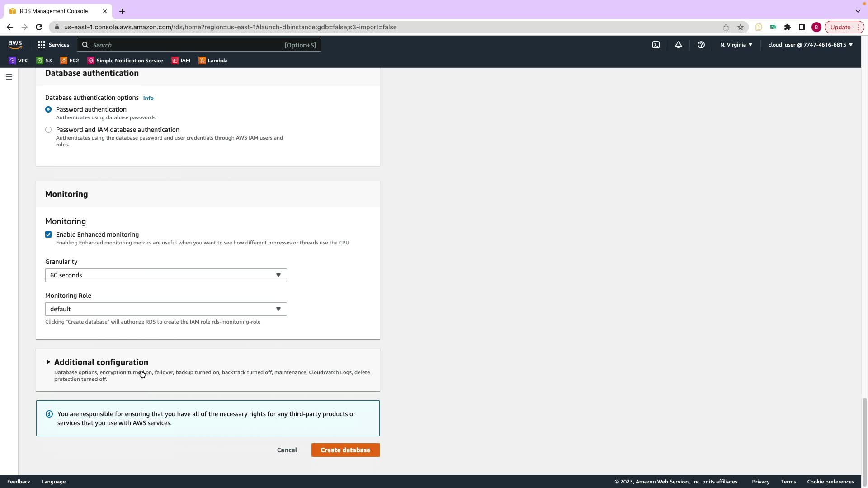
Task: Open AWS CloudShell icon in header
Action: tap(656, 45)
